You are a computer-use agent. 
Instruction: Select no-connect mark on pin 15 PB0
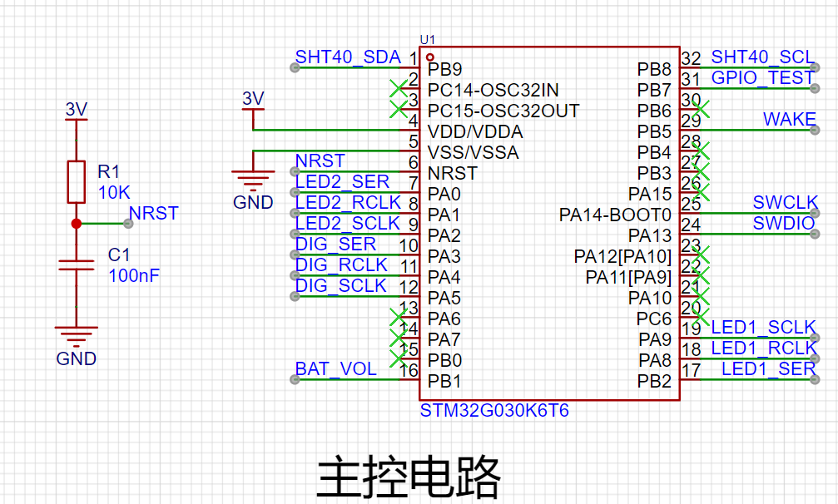399,358
